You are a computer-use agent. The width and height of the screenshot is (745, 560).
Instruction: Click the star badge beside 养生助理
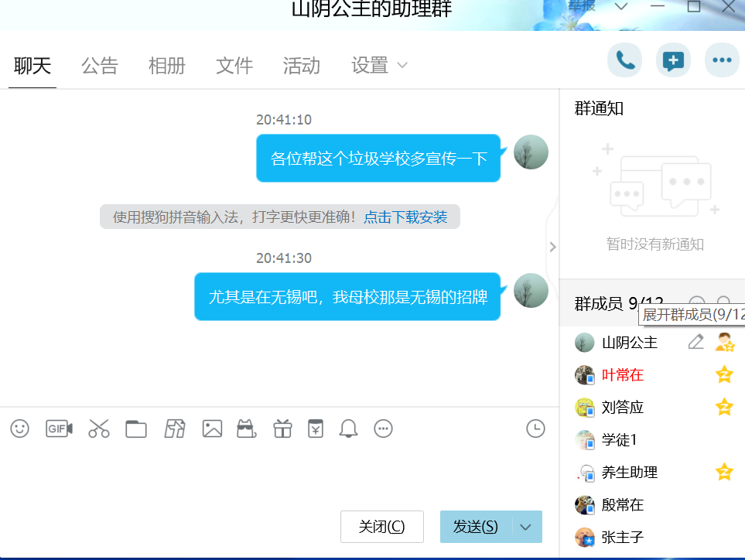coord(725,472)
